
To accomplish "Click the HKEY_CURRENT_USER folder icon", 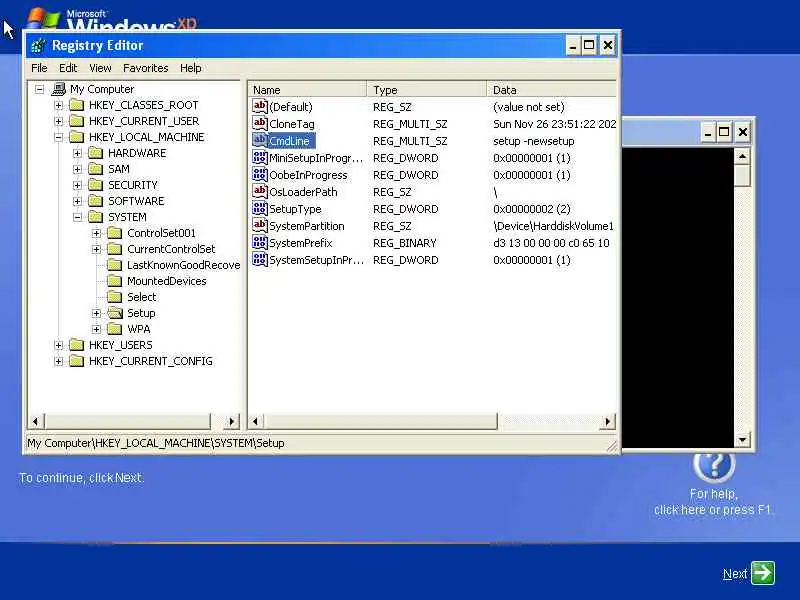I will pyautogui.click(x=77, y=121).
